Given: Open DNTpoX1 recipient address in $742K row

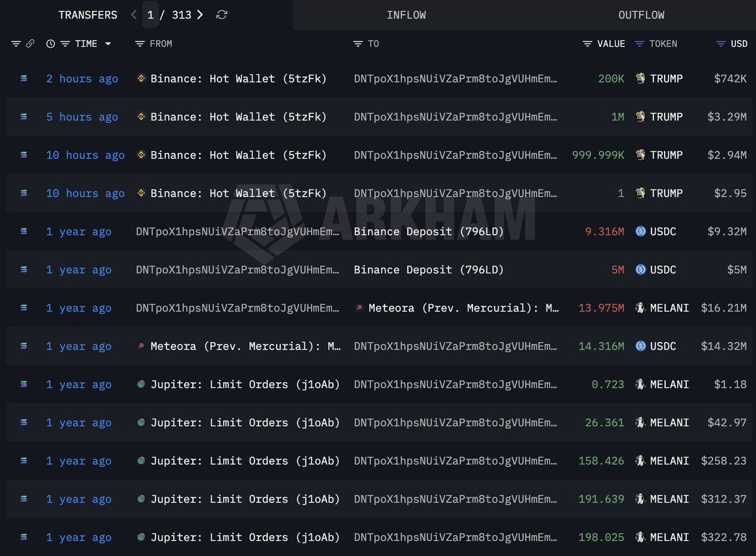Looking at the screenshot, I should click(x=456, y=79).
